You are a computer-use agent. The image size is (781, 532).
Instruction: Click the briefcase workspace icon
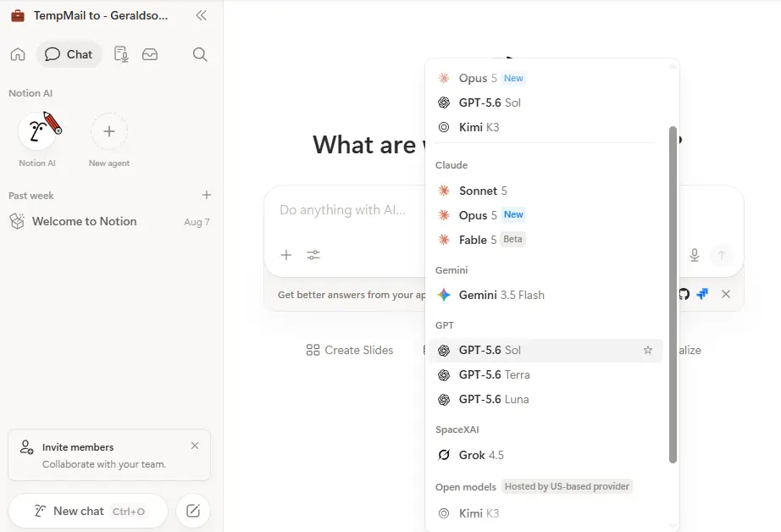(18, 15)
